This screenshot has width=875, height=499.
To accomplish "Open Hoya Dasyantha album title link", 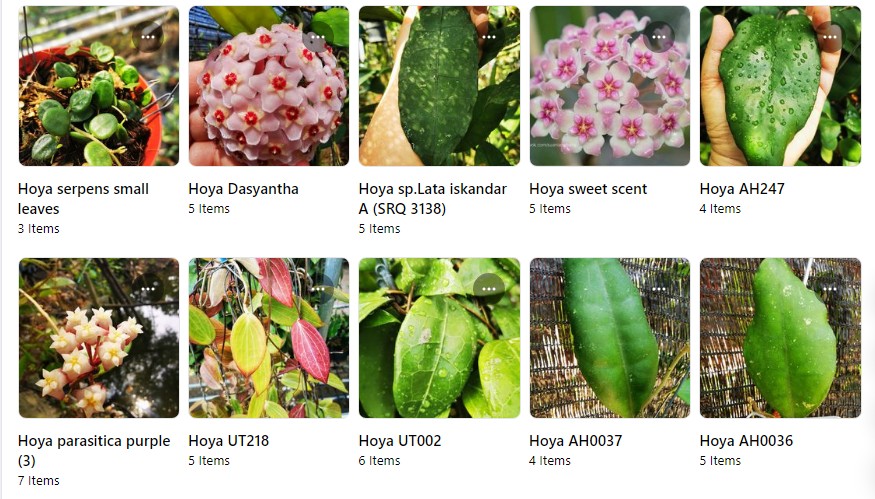I will (243, 189).
